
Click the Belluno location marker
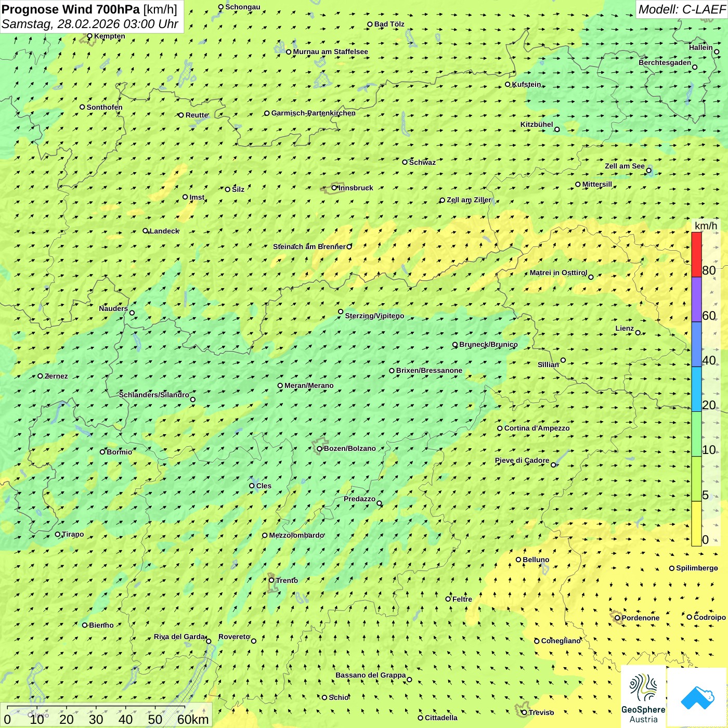click(518, 560)
